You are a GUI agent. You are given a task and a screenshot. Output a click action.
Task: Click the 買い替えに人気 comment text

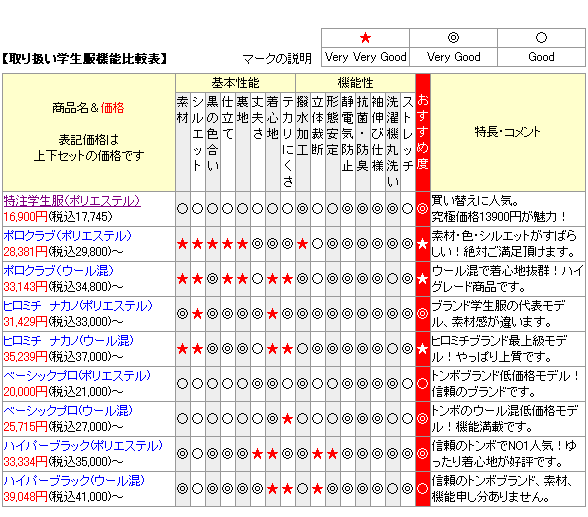pos(475,201)
